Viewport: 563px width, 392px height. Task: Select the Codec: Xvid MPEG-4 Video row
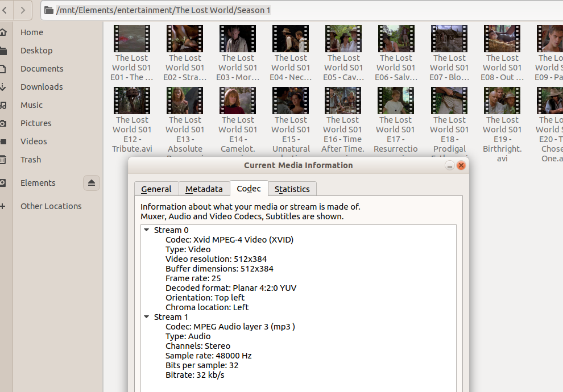(229, 240)
